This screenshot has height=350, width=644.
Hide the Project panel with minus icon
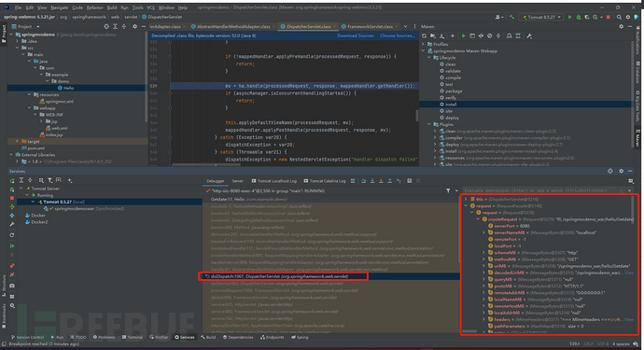pos(144,26)
